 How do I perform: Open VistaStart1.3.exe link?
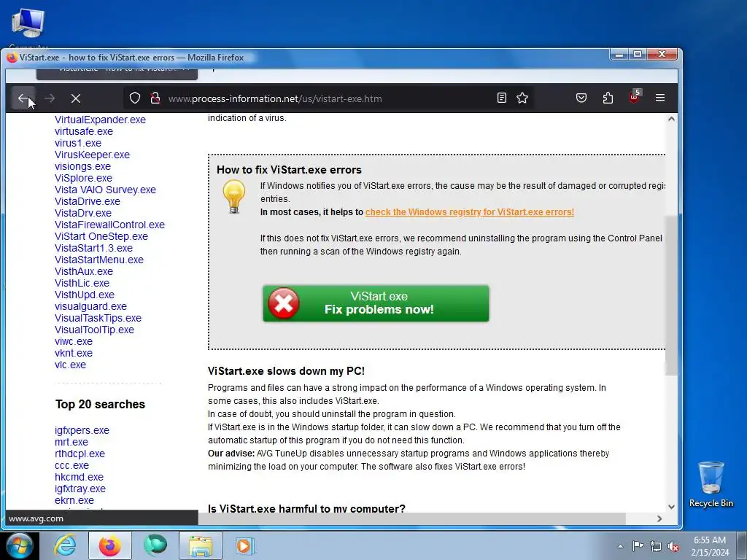click(93, 248)
